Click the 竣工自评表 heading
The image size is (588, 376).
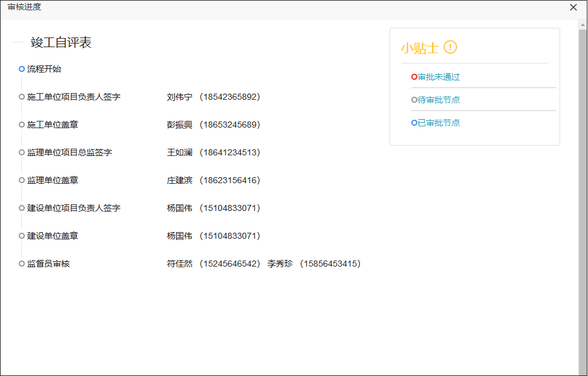[x=61, y=42]
